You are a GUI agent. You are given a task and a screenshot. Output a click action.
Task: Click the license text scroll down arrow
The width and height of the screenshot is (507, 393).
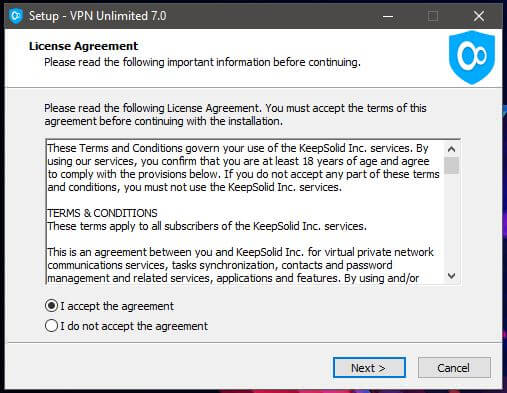point(451,276)
